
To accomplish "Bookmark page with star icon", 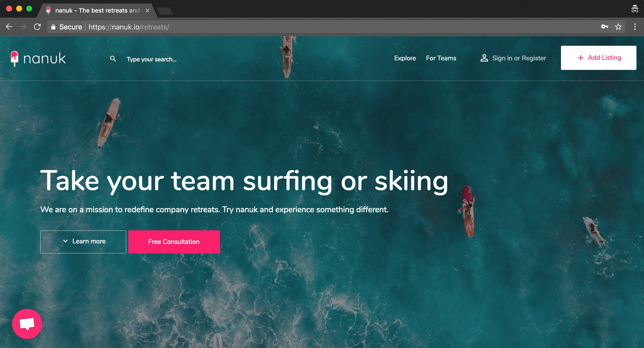I will (618, 27).
